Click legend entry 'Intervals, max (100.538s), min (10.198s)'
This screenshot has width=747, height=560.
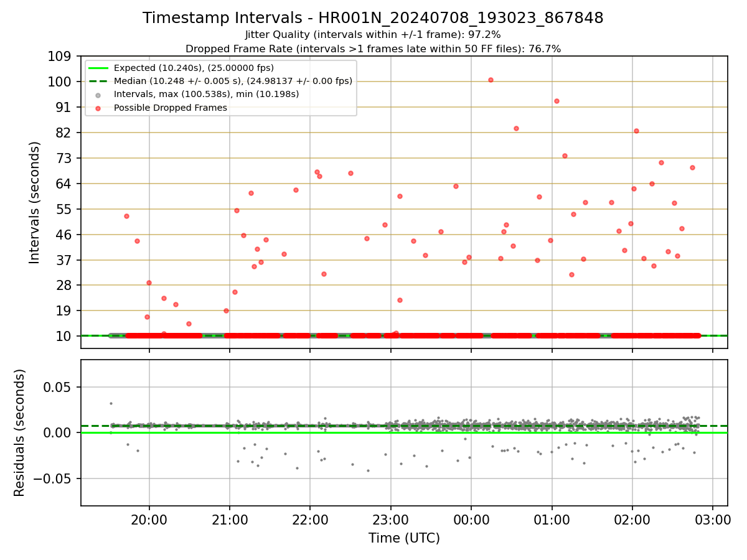click(206, 95)
